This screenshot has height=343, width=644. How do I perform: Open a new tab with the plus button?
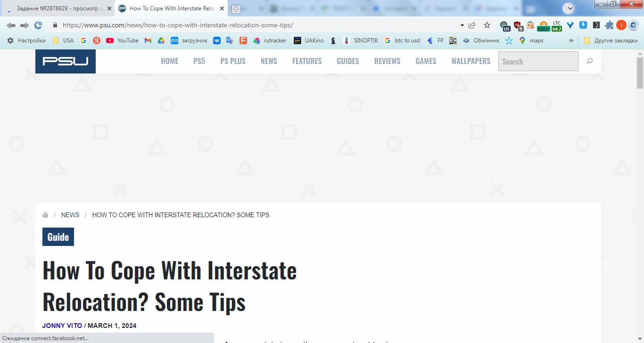[x=236, y=9]
